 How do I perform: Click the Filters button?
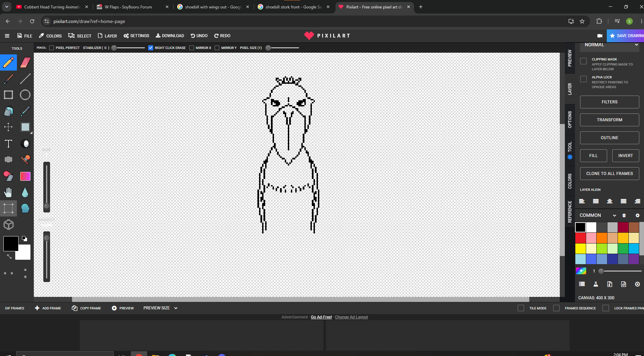609,102
